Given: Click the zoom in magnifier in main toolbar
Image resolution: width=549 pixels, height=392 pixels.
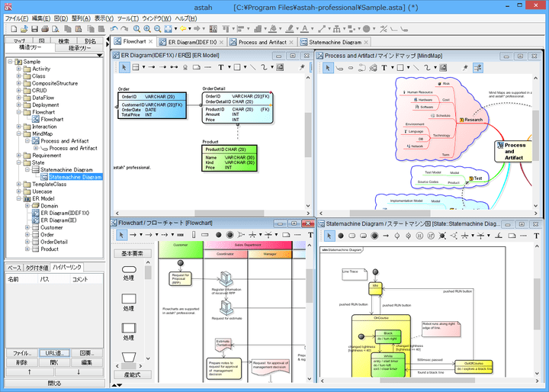Looking at the screenshot, I should 146,28.
